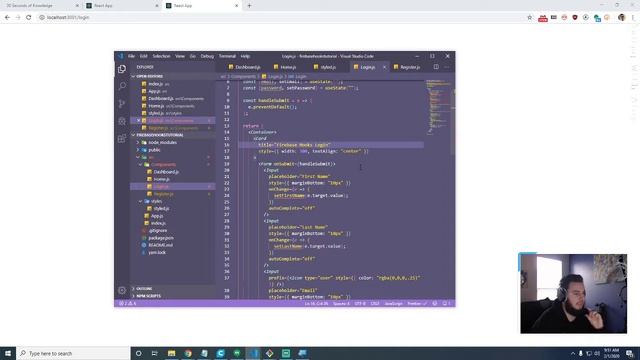
Task: Click errors and warnings count in status bar
Action: (127, 303)
